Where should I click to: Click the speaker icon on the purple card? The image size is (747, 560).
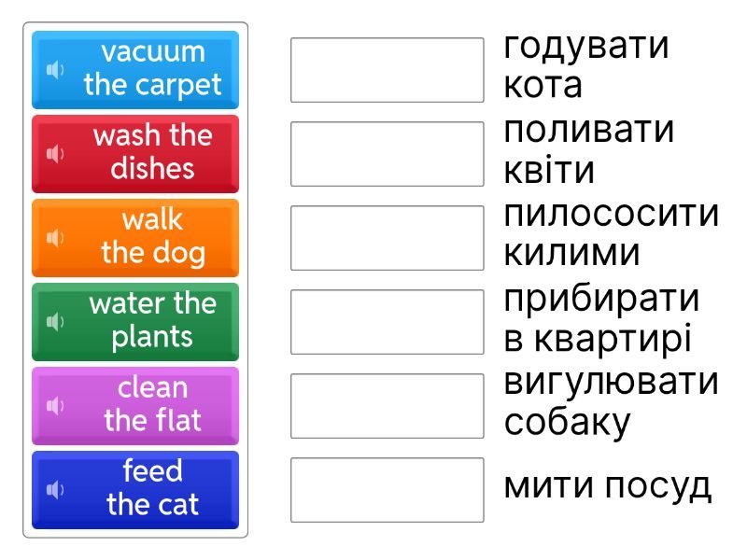(56, 405)
